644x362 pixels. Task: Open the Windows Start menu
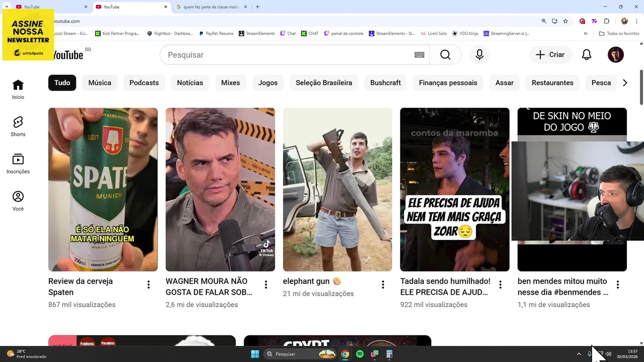pyautogui.click(x=255, y=354)
